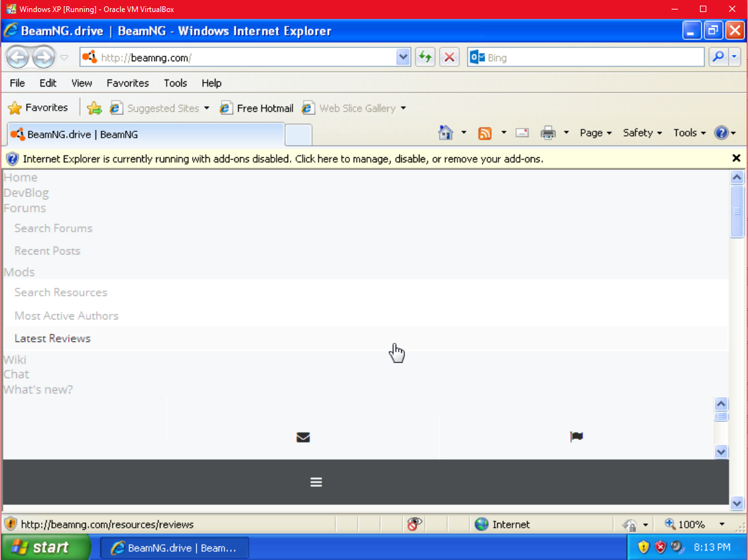Open the Tools menu in menu bar
Screen dimensions: 748x560
[175, 83]
